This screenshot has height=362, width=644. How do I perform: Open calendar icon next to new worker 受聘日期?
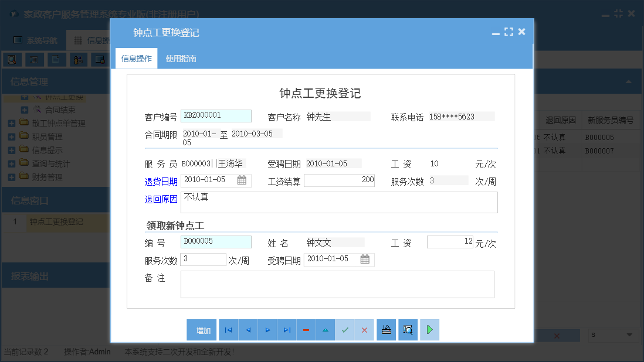click(x=364, y=258)
